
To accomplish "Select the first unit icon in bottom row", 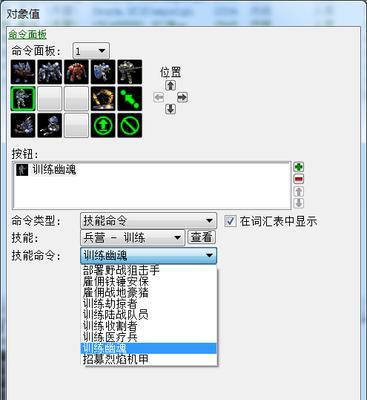I will click(x=23, y=125).
